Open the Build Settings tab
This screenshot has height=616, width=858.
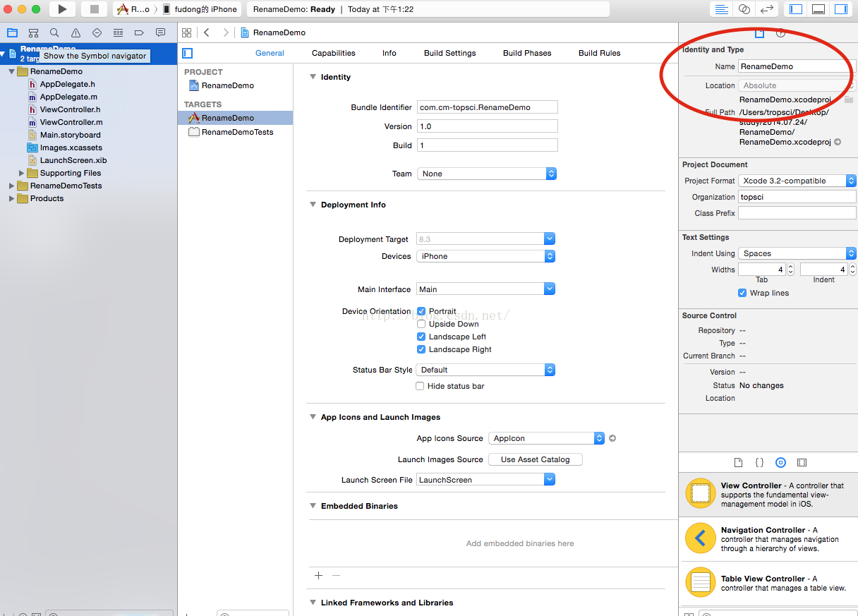(450, 53)
